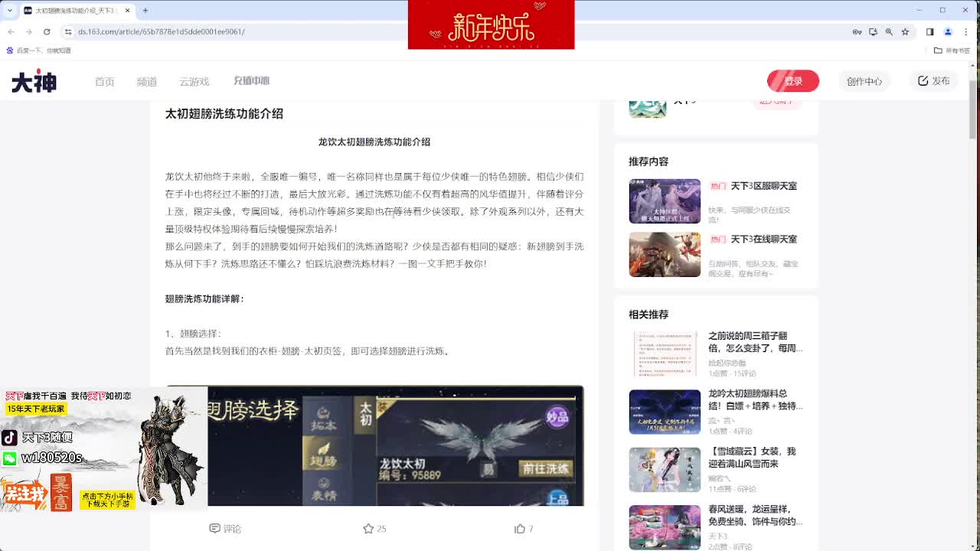The image size is (980, 551).
Task: Open 天下3区服聊天室 recommended title
Action: point(763,186)
